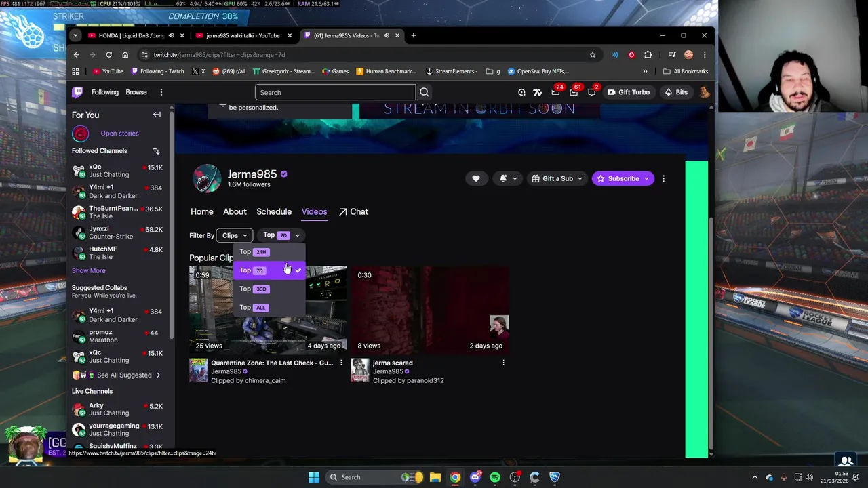Screen dimensions: 868x488
Task: Click the Get Bits button
Action: tap(675, 92)
